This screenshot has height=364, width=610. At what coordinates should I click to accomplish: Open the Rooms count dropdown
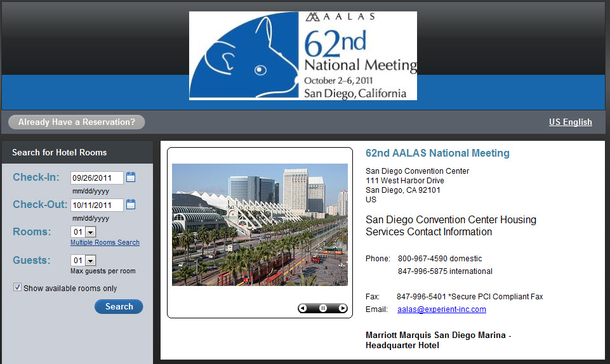90,232
